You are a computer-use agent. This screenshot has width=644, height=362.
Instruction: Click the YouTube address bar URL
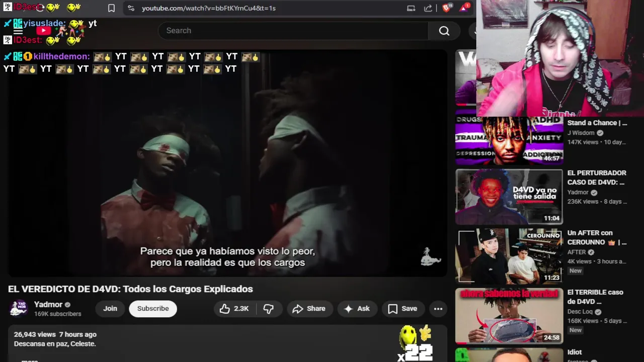[209, 8]
